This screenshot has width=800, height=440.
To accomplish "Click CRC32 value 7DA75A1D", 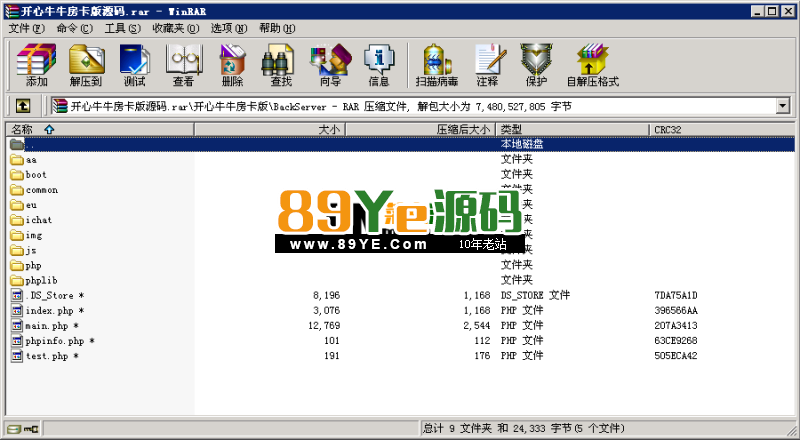I will [676, 296].
